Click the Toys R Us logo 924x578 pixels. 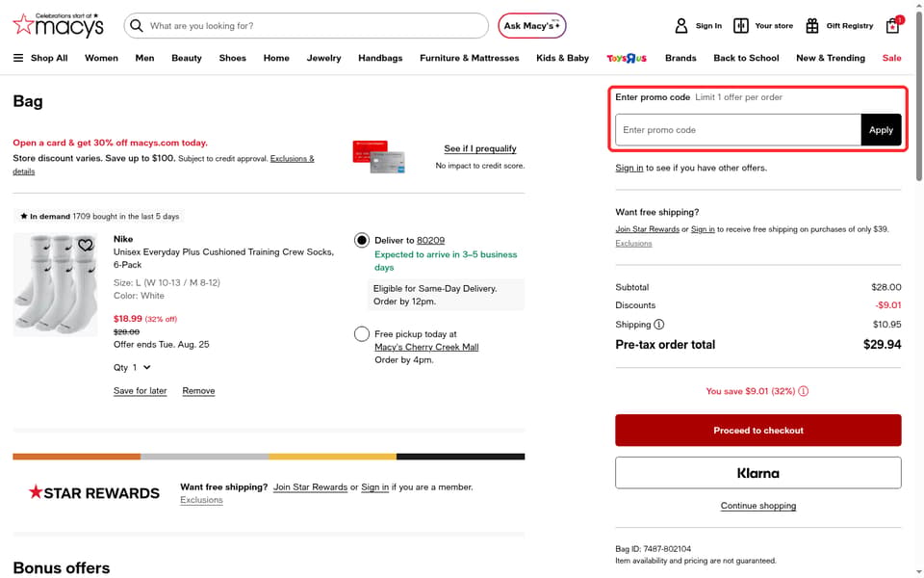click(627, 58)
